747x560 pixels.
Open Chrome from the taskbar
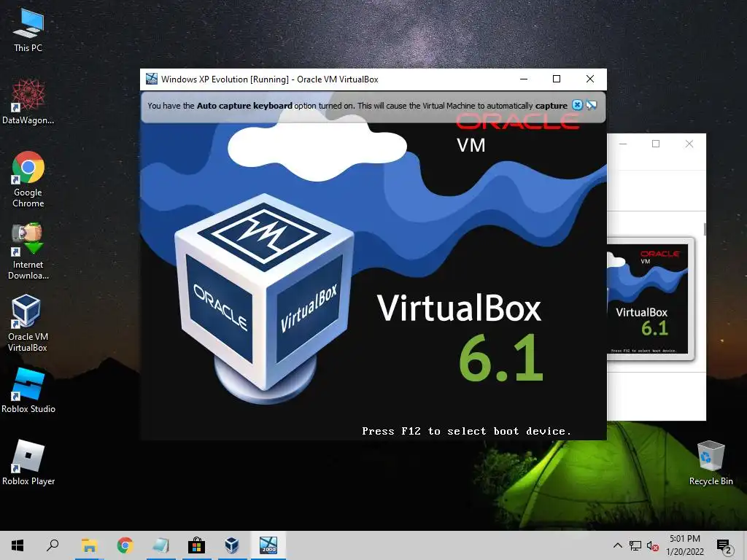point(125,545)
